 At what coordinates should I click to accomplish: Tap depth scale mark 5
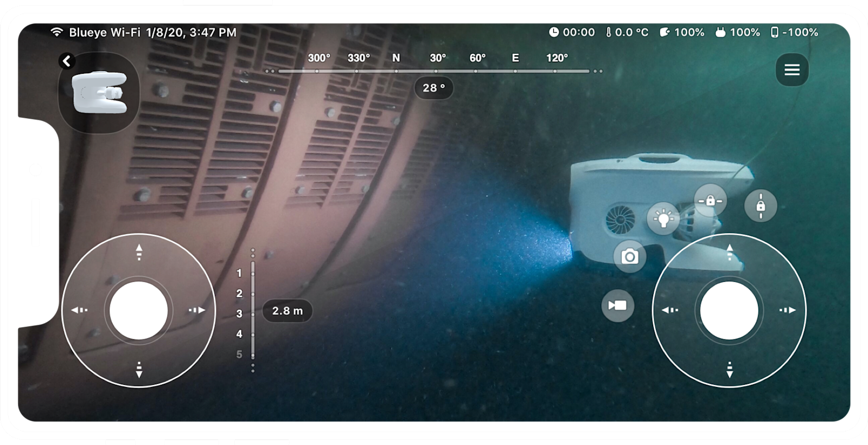[x=239, y=354]
